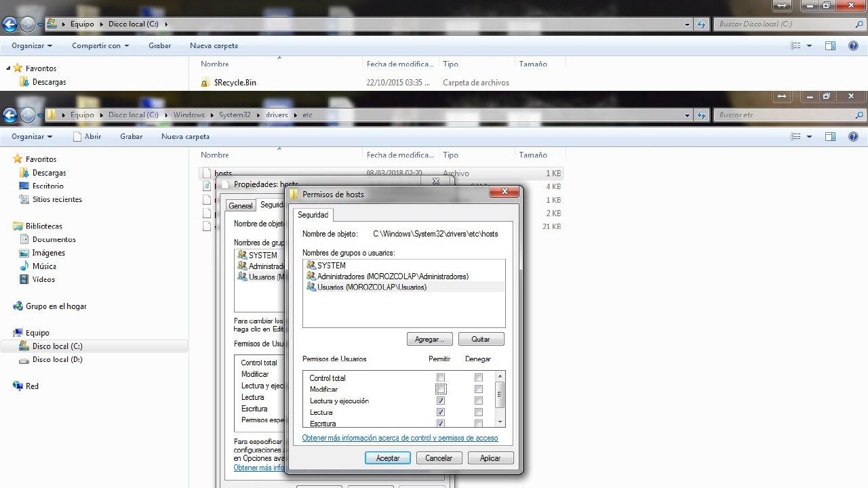Image resolution: width=868 pixels, height=488 pixels.
Task: Click Abrir in the etc window toolbar
Action: (87, 137)
